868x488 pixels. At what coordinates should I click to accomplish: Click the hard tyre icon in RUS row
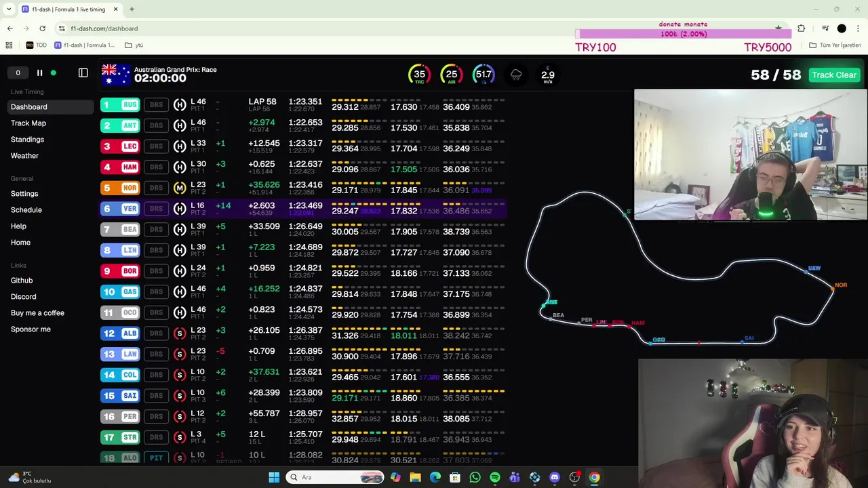coord(180,104)
